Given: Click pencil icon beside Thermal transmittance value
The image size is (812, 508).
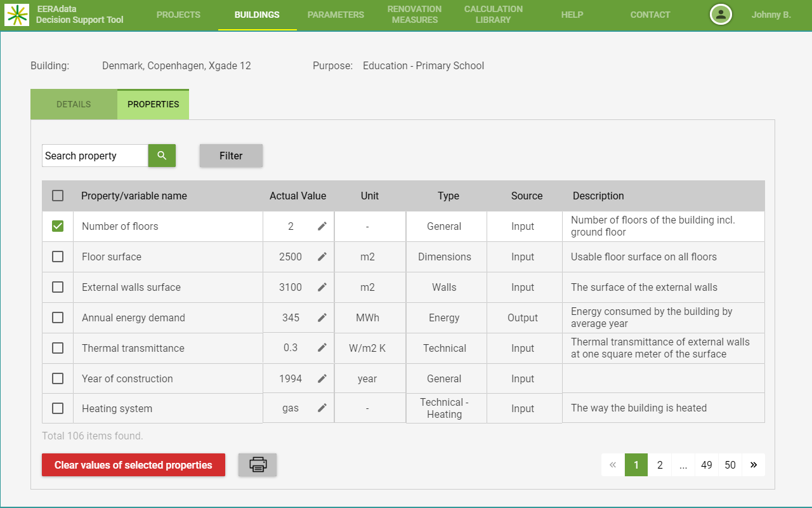Looking at the screenshot, I should (x=322, y=348).
